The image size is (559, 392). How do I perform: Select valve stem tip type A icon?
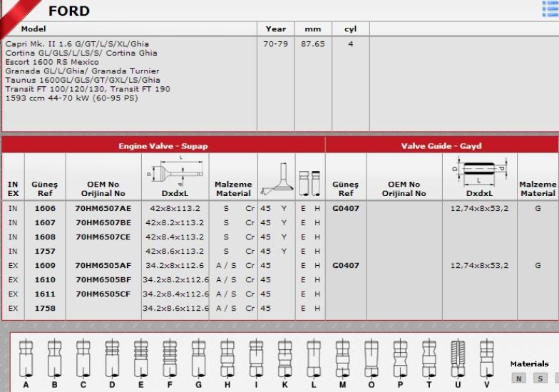click(x=26, y=359)
